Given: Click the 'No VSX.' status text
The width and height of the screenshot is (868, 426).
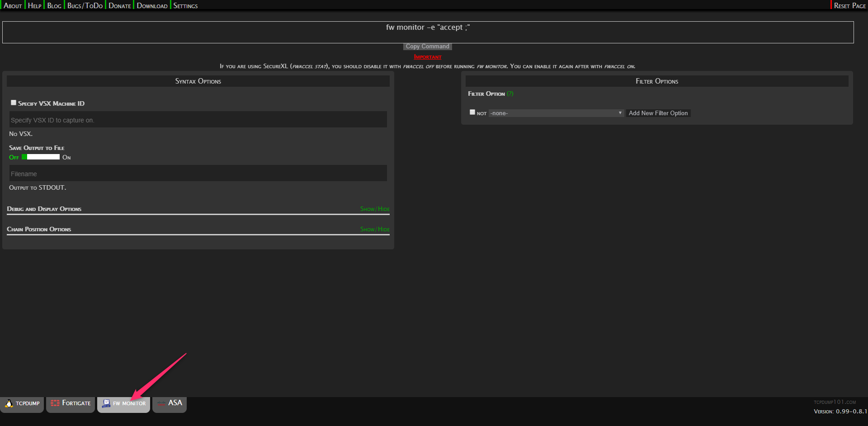Looking at the screenshot, I should [x=21, y=134].
